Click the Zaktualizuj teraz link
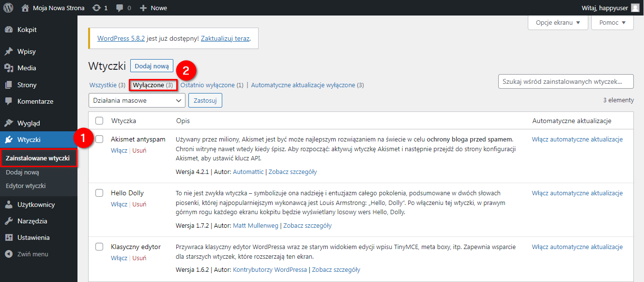The image size is (644, 282). point(225,38)
